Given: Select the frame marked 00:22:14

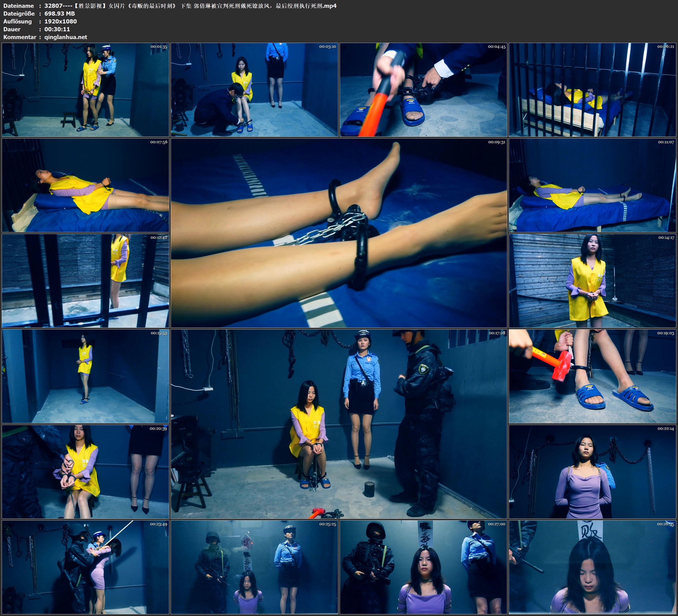Looking at the screenshot, I should (x=593, y=471).
